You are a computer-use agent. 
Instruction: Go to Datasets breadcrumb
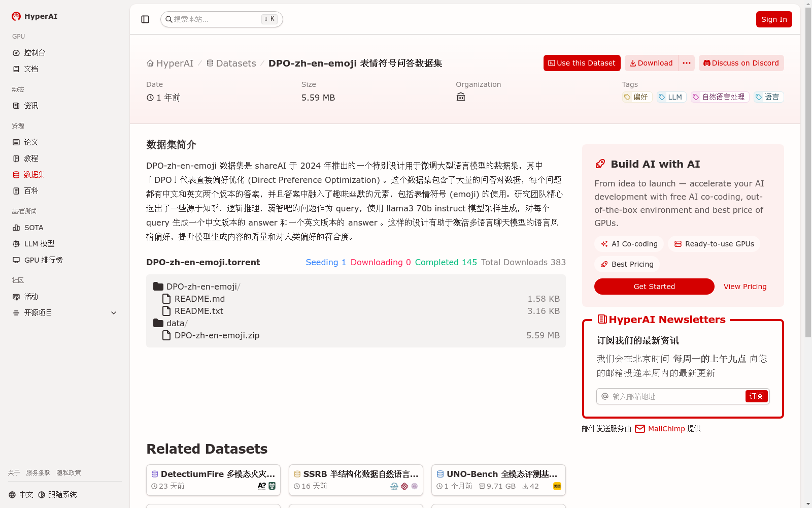(x=231, y=63)
